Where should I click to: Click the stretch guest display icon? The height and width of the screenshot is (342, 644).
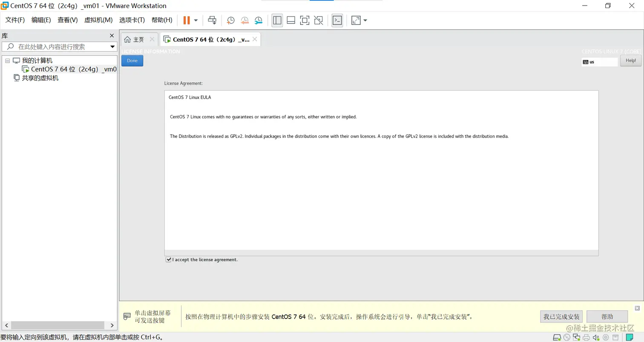pyautogui.click(x=356, y=20)
